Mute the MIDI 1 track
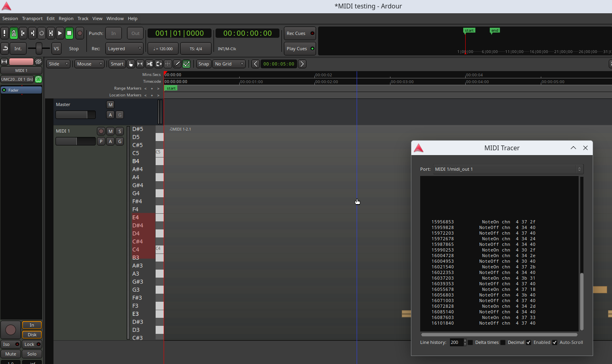Image resolution: width=612 pixels, height=364 pixels. [111, 131]
